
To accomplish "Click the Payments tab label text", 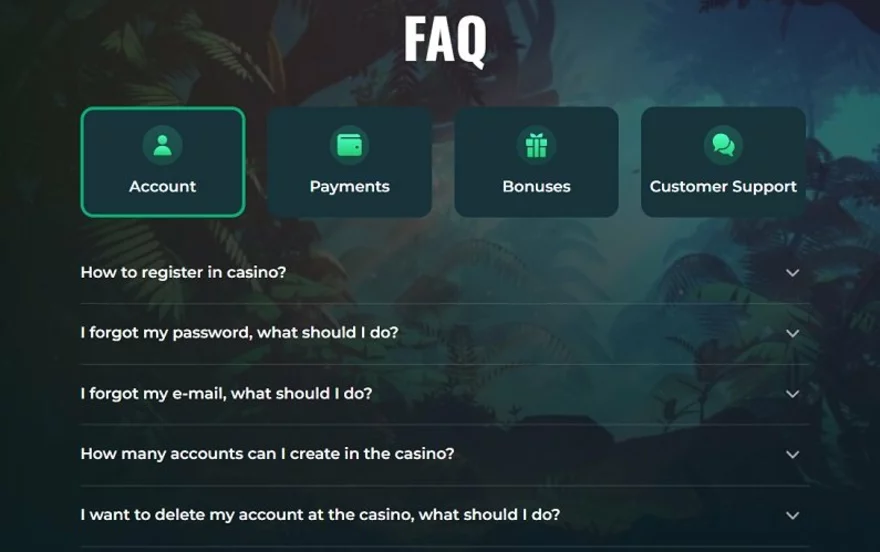I will pos(349,187).
